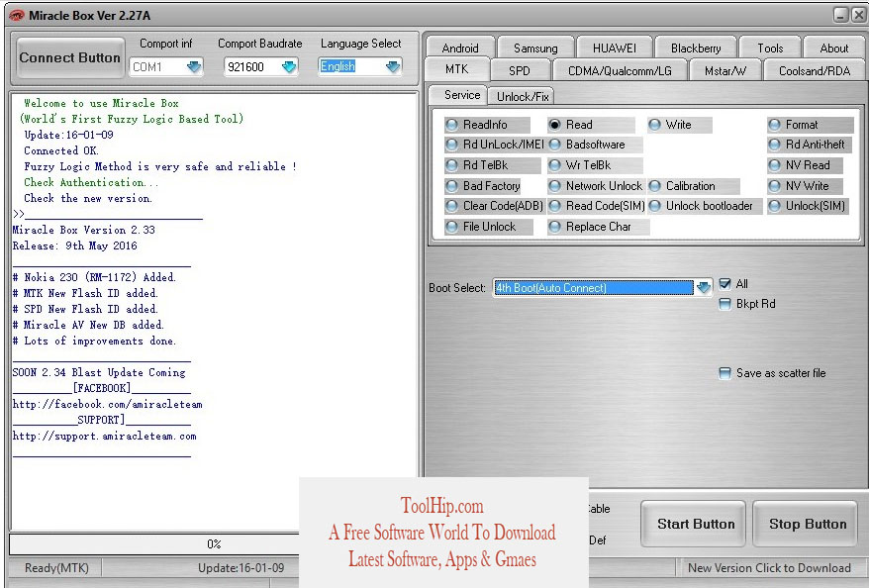Screen dimensions: 869x588
Task: Select Rd UnLock/IMEI option
Action: tap(495, 145)
